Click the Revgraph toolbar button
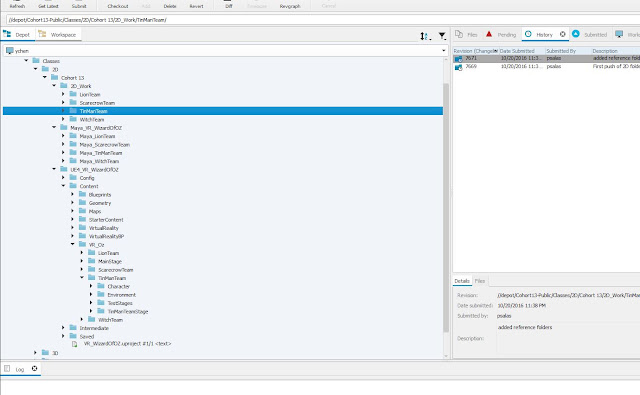640x395 pixels. pyautogui.click(x=290, y=5)
